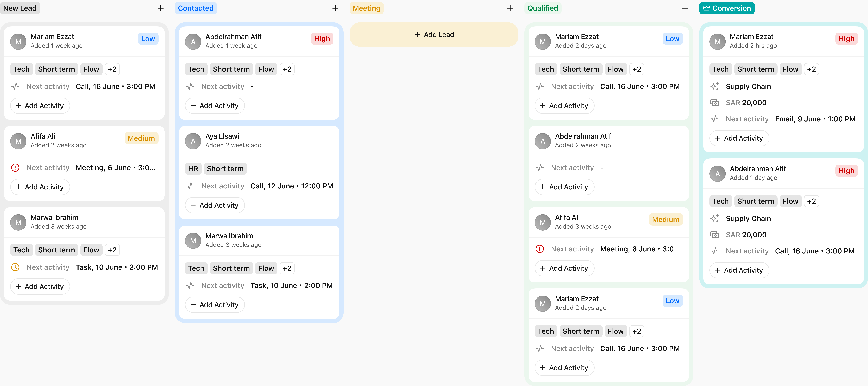Select the Qualified column label
This screenshot has height=386, width=868.
[x=543, y=8]
